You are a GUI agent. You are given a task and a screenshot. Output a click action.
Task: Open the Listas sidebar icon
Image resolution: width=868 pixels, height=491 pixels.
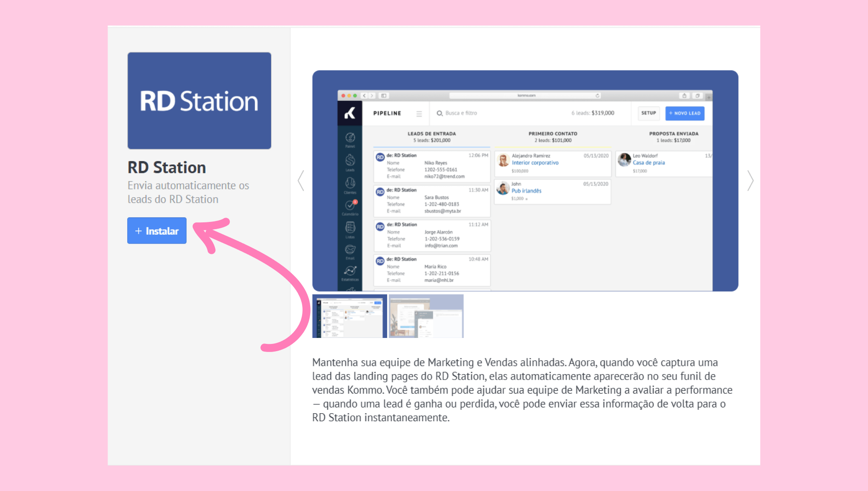pos(350,228)
